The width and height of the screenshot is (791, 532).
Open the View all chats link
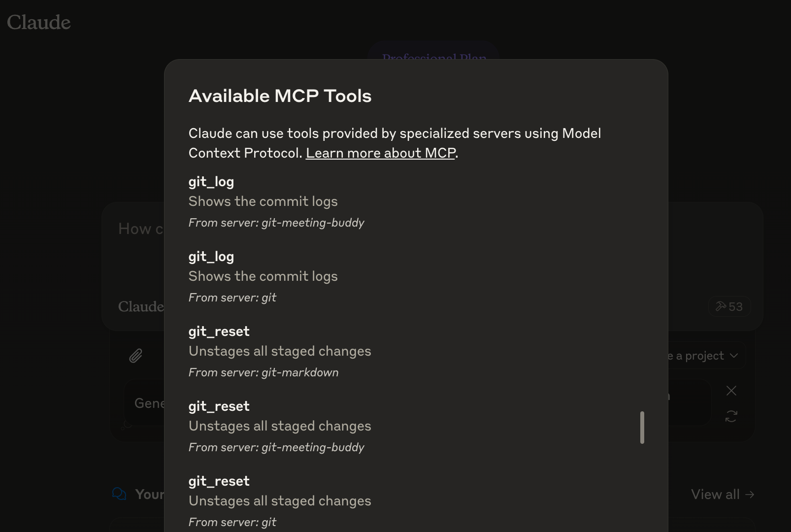point(715,495)
